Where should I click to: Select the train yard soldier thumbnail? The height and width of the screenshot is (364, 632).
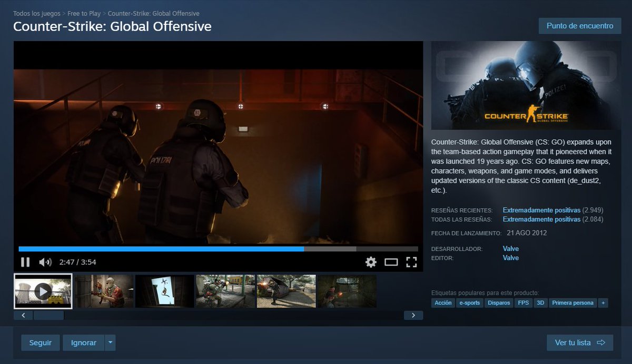click(225, 291)
